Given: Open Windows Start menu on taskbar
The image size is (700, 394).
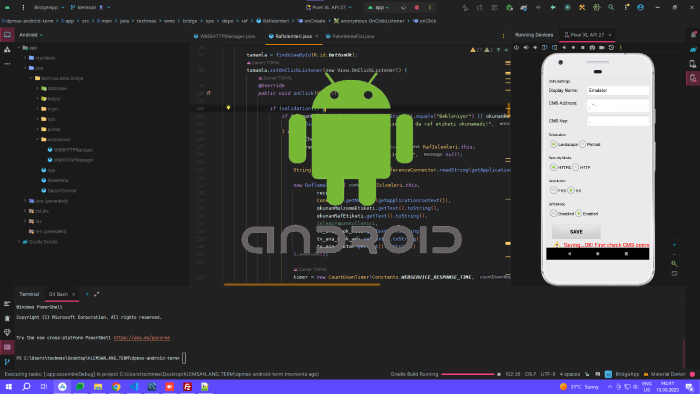Looking at the screenshot, I should [8, 386].
